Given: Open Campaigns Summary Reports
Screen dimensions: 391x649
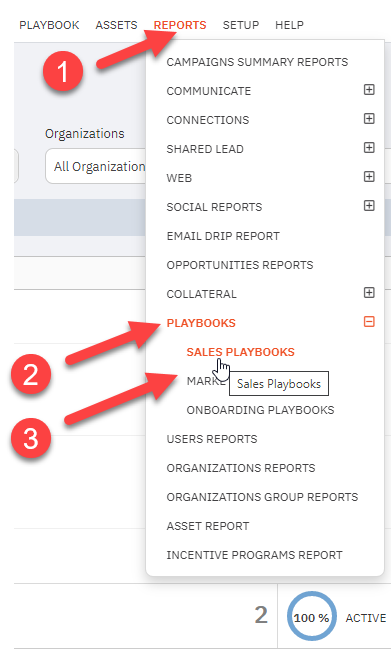Looking at the screenshot, I should (x=257, y=62).
